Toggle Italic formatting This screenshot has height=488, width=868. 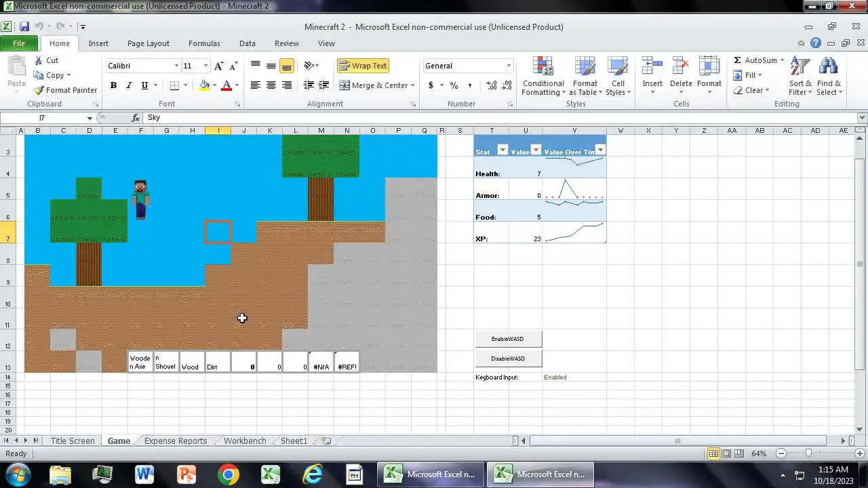click(129, 85)
